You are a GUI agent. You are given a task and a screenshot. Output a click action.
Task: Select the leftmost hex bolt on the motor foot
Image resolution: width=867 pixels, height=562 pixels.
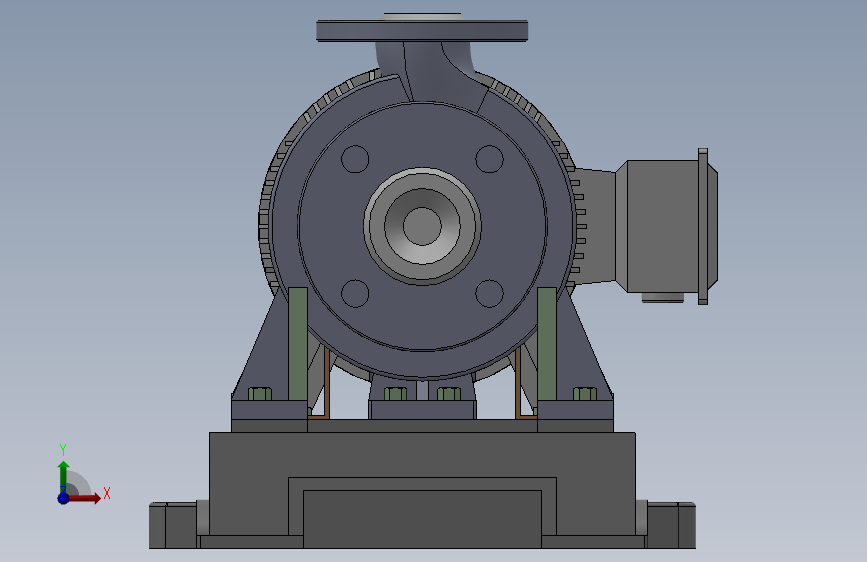coord(260,394)
